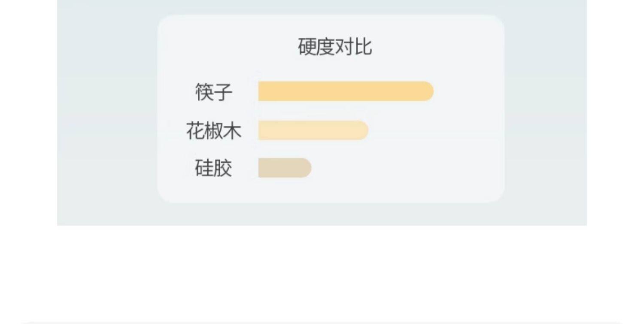Screen dimensions: 644x324
Task: Click the flat left edge of 硅胶 bar
Action: pyautogui.click(x=260, y=168)
